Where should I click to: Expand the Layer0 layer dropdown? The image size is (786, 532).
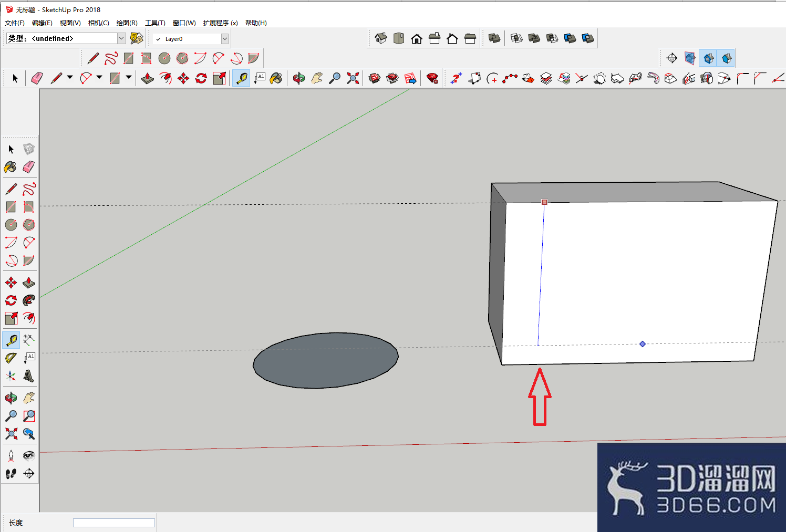pos(225,39)
